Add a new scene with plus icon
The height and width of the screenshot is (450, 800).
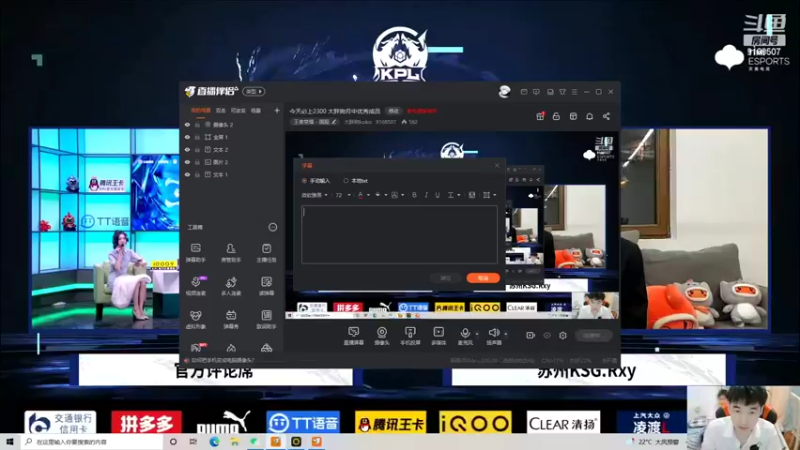[x=277, y=110]
